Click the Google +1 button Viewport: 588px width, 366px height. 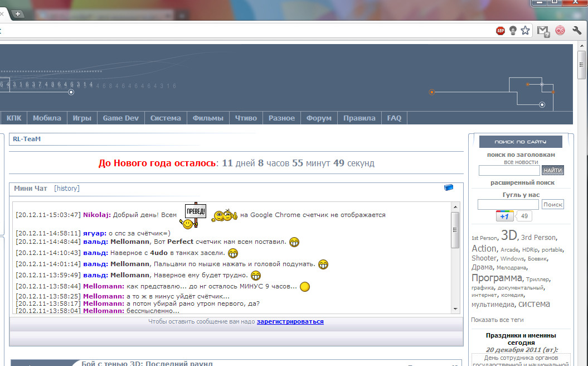pos(504,216)
